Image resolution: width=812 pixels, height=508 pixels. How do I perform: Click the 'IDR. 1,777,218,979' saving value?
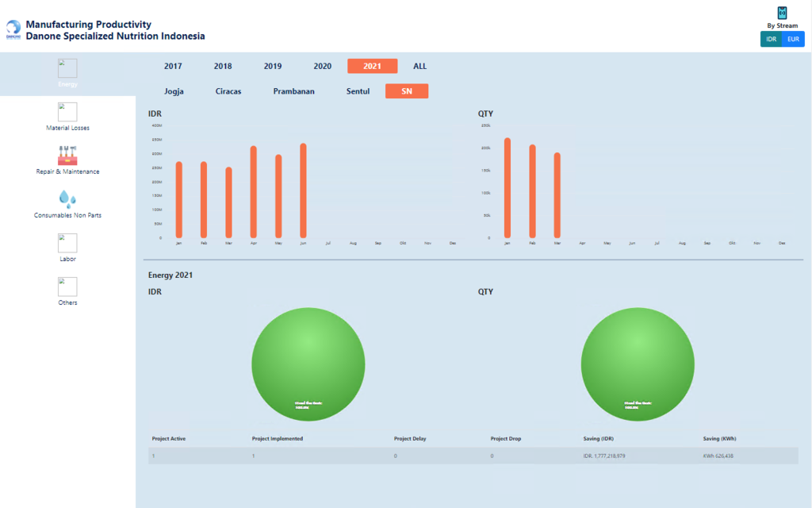pyautogui.click(x=604, y=456)
